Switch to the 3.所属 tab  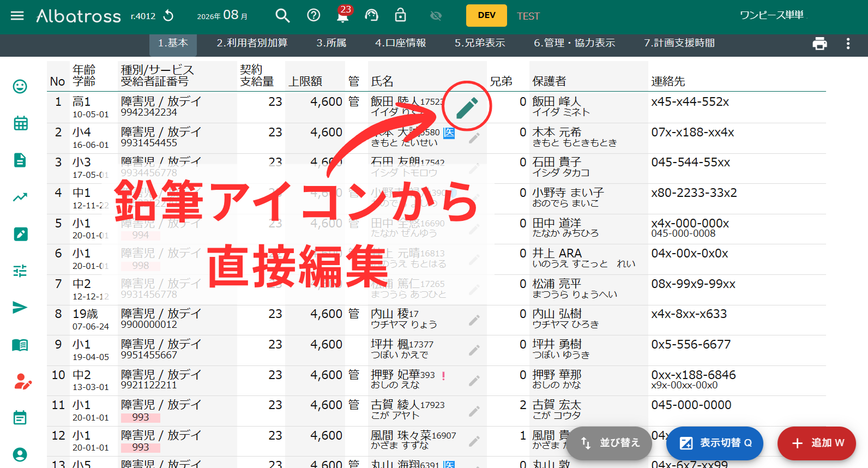331,43
